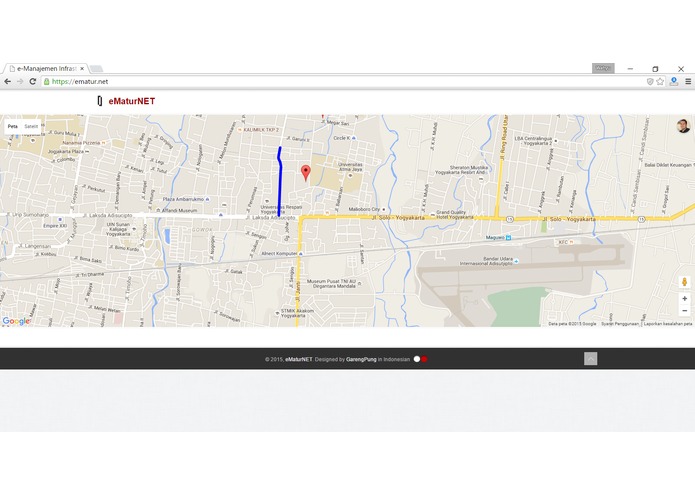Click the Chrome profile name button
The width and height of the screenshot is (695, 494).
(x=603, y=68)
